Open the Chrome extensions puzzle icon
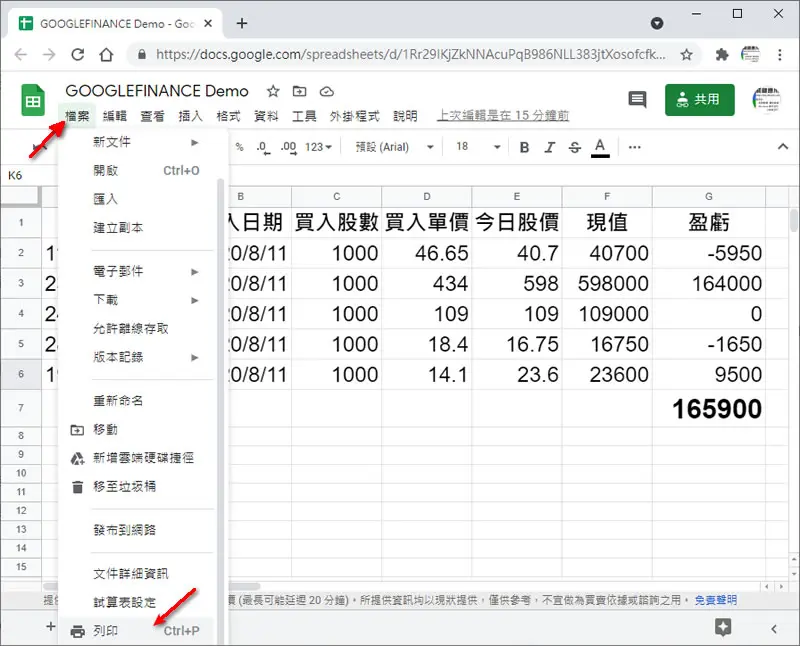Viewport: 800px width, 646px height. (x=722, y=55)
